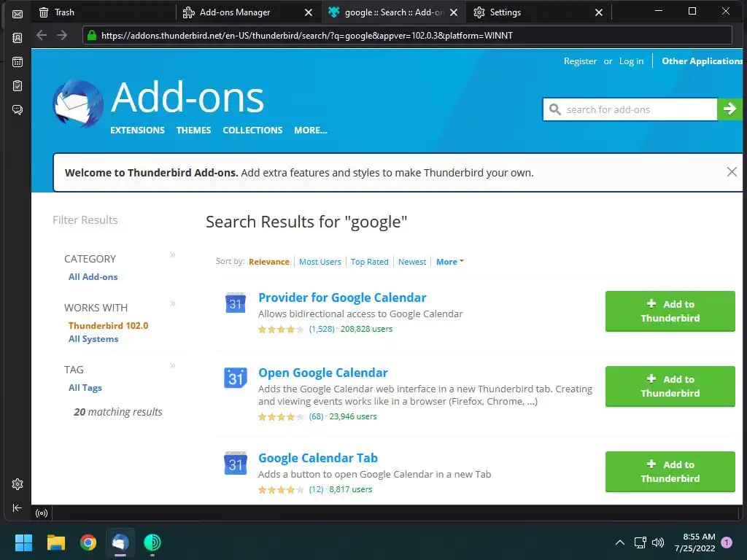Collapse the spaces toolbar arrow icon
Screen dimensions: 747x560
18,507
